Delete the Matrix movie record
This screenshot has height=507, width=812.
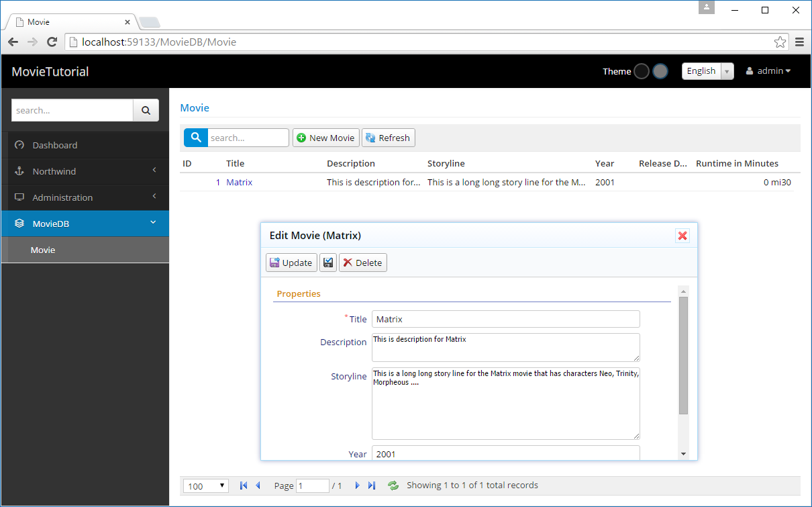[x=362, y=263]
